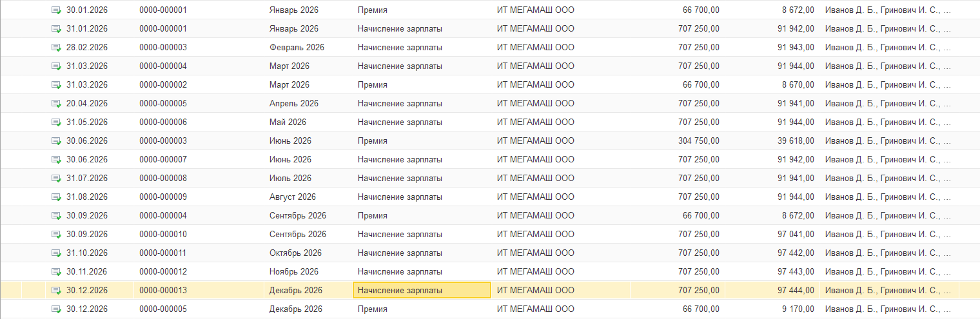Click the document icon beside 31.07.2026
Viewport: 980px width, 319px height.
(x=56, y=179)
